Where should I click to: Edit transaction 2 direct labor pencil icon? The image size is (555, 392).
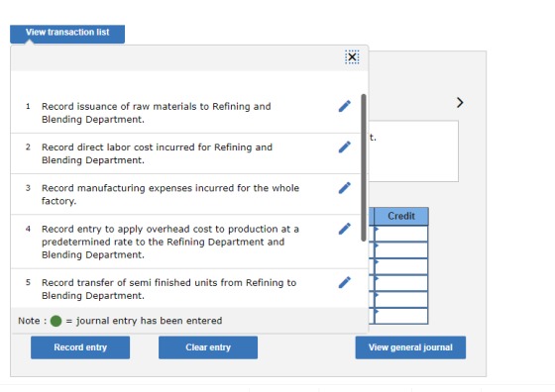tap(345, 147)
